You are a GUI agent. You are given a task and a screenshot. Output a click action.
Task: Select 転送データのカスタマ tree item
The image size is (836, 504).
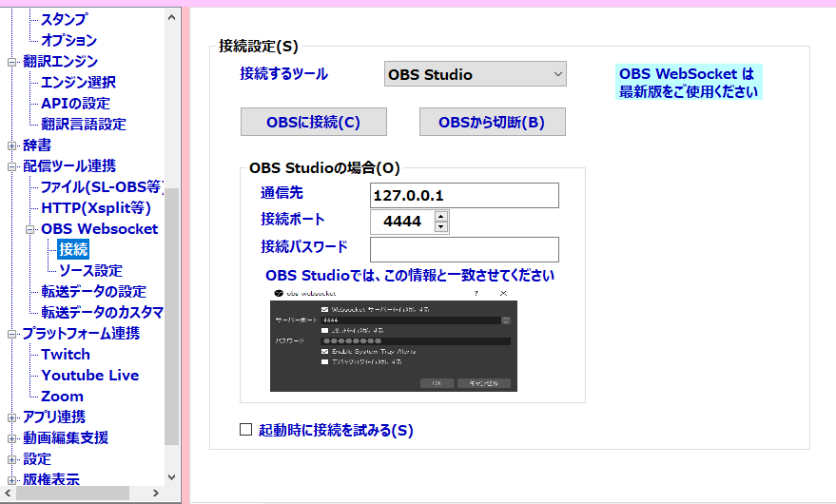(102, 312)
